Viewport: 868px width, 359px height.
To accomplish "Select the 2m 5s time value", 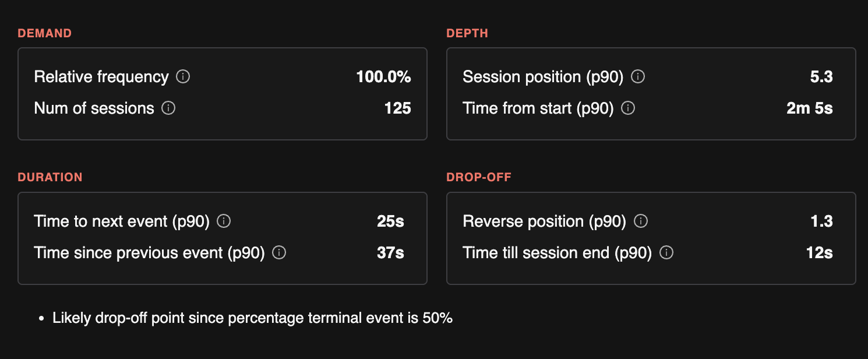I will click(x=809, y=108).
